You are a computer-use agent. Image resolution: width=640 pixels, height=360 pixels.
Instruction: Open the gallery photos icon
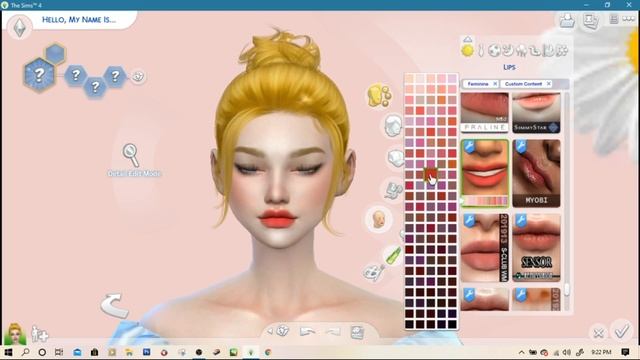[x=591, y=20]
